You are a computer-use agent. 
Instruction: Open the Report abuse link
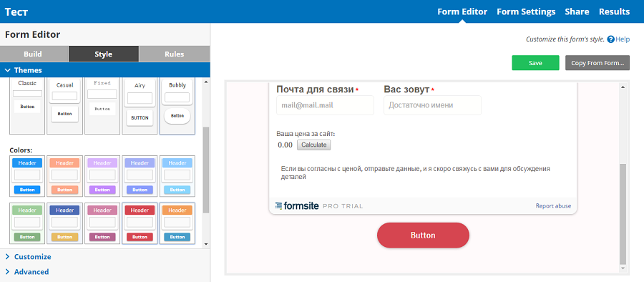click(553, 206)
